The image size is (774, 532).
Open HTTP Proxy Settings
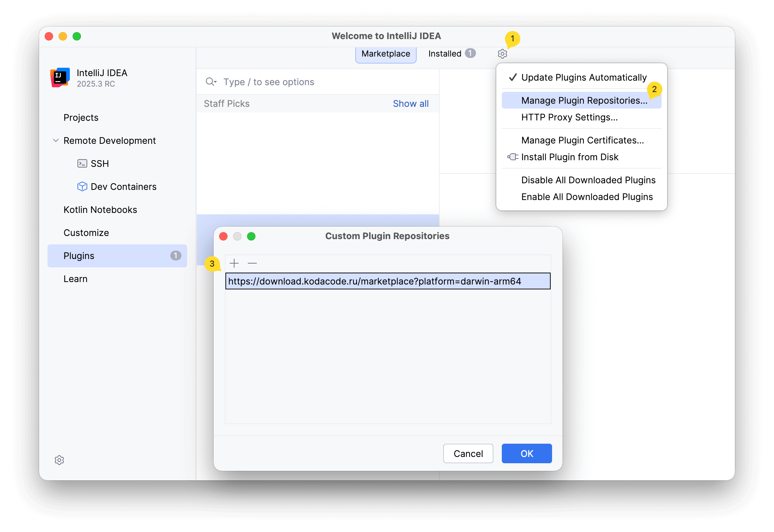569,117
